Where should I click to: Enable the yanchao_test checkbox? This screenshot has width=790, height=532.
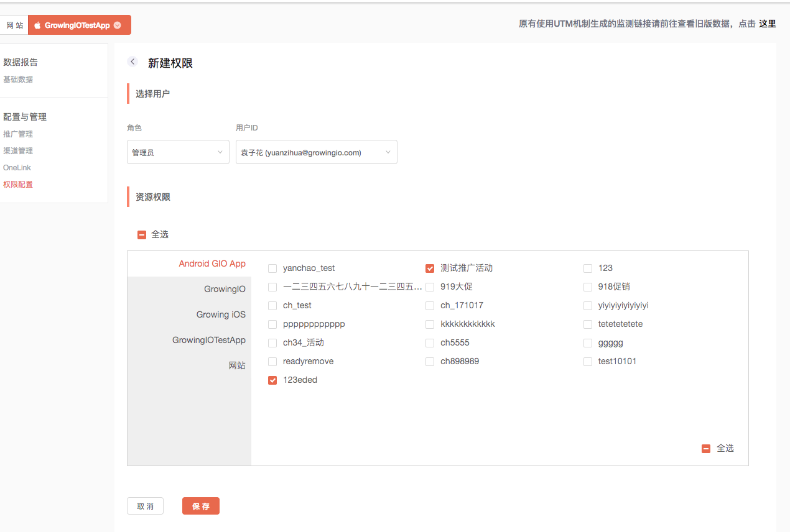(x=272, y=268)
